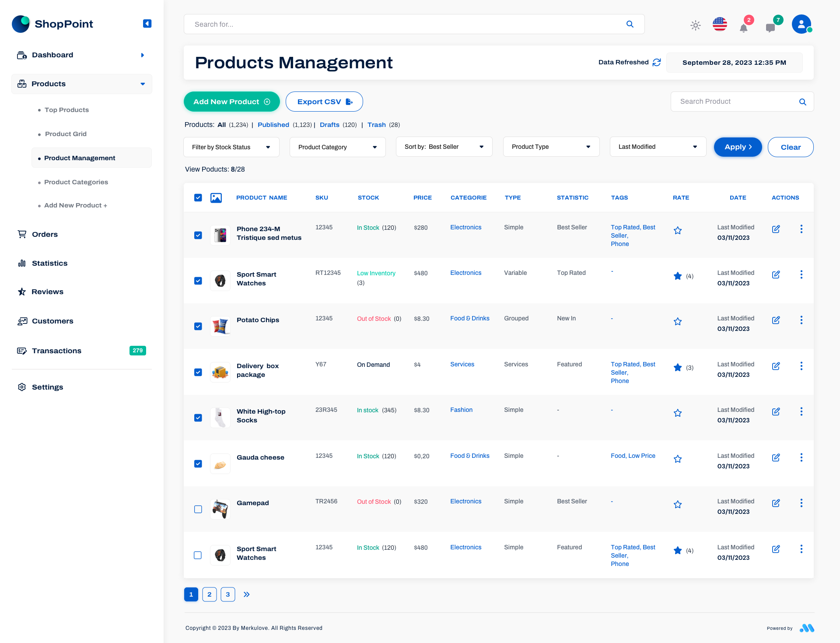Open the notifications bell icon
840x643 pixels.
(744, 27)
